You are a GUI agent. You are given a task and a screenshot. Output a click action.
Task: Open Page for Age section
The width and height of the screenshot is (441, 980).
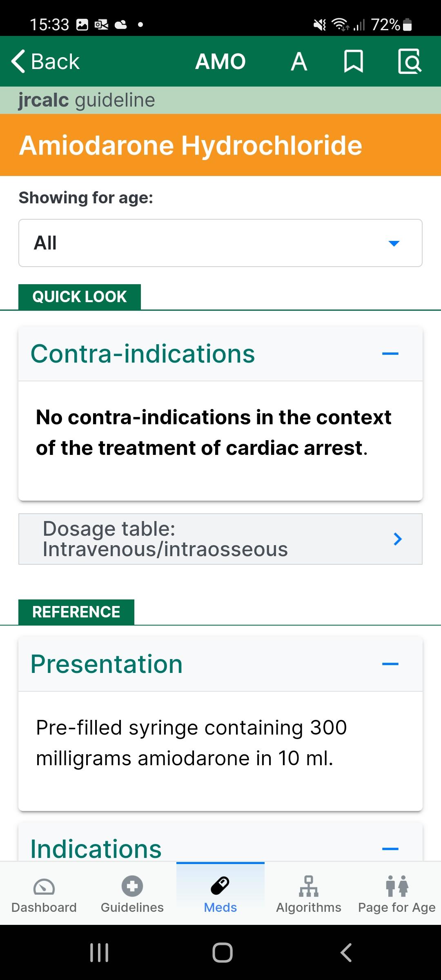397,893
